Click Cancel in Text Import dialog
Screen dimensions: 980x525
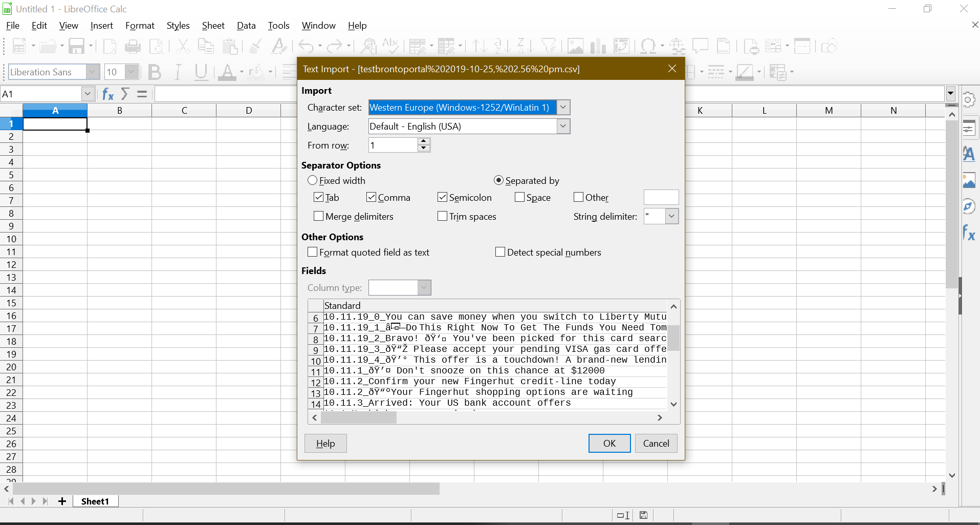[656, 444]
